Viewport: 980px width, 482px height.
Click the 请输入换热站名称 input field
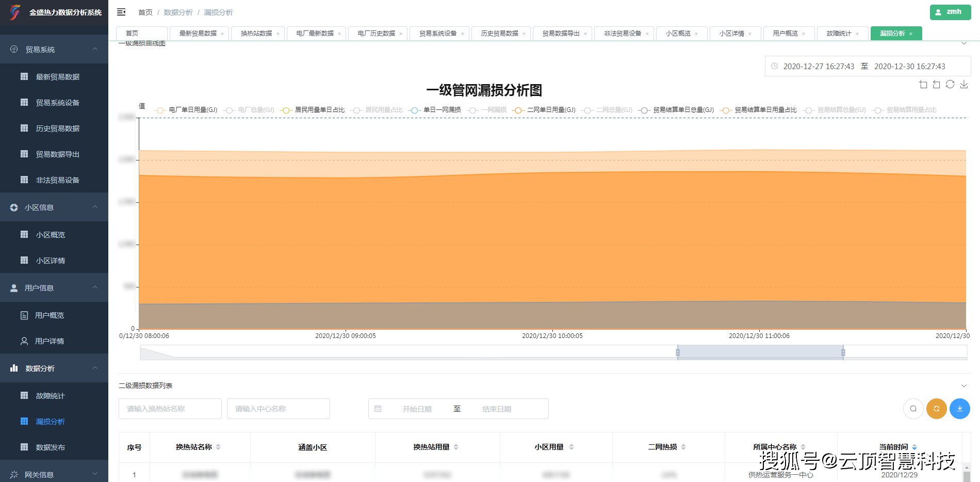170,409
